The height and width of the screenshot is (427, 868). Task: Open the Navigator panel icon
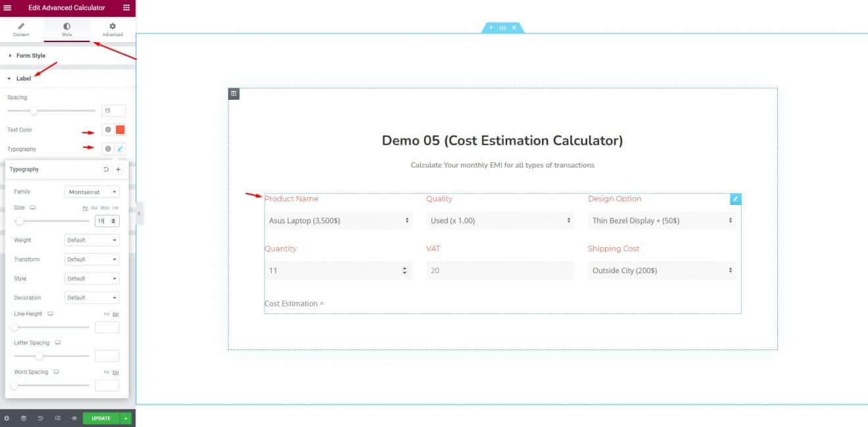24,418
